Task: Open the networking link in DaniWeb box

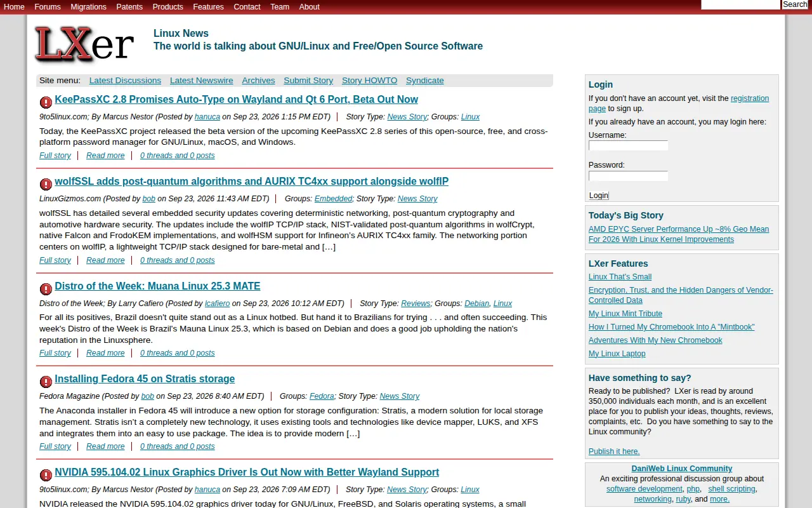Action: (653, 499)
